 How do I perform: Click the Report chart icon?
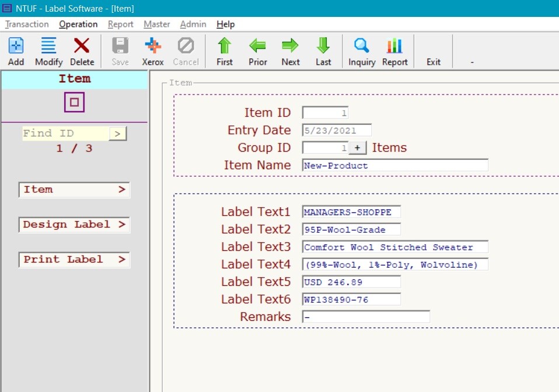[x=394, y=50]
